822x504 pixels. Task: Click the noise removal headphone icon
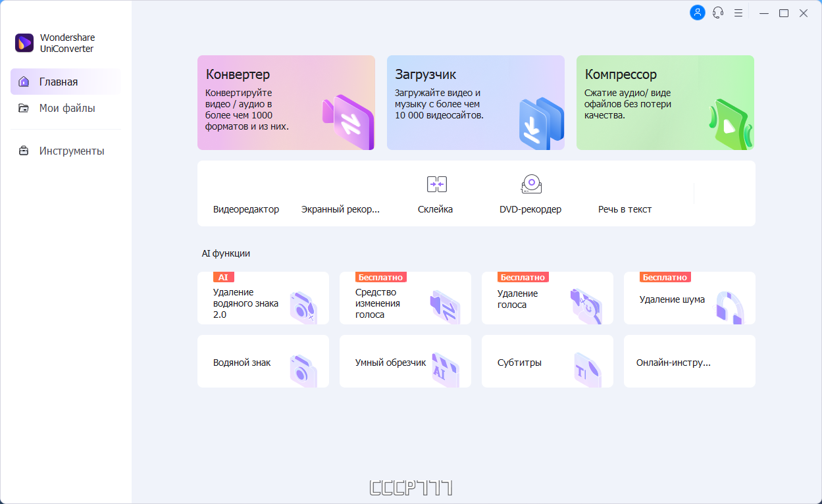(x=730, y=307)
